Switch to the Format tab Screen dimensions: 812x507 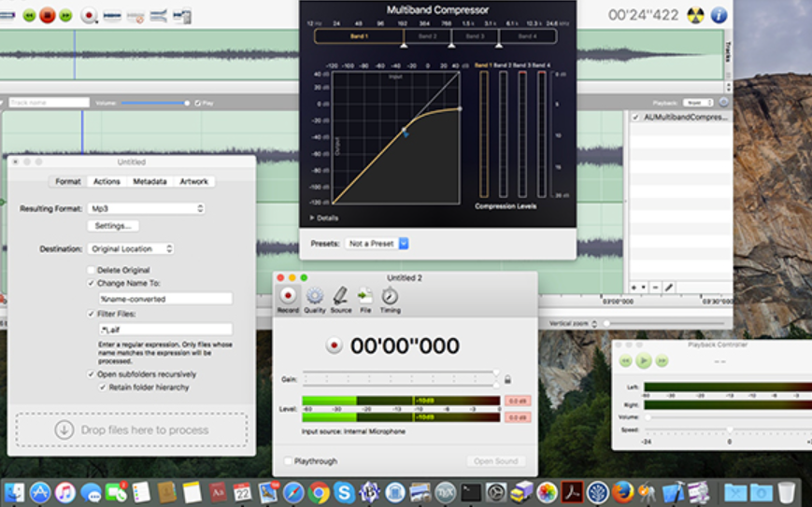coord(68,181)
